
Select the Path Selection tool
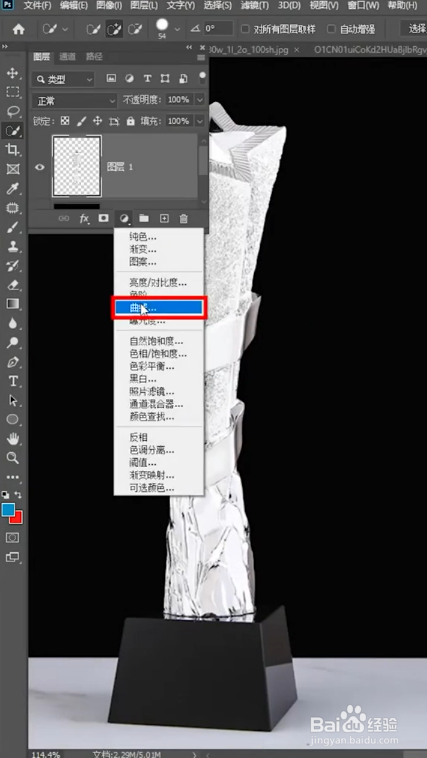[13, 400]
